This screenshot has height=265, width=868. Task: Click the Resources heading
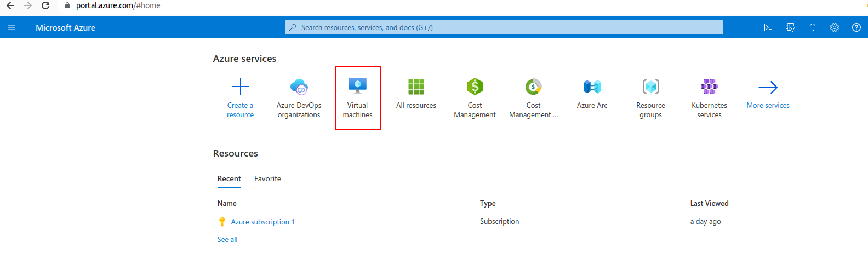point(236,153)
